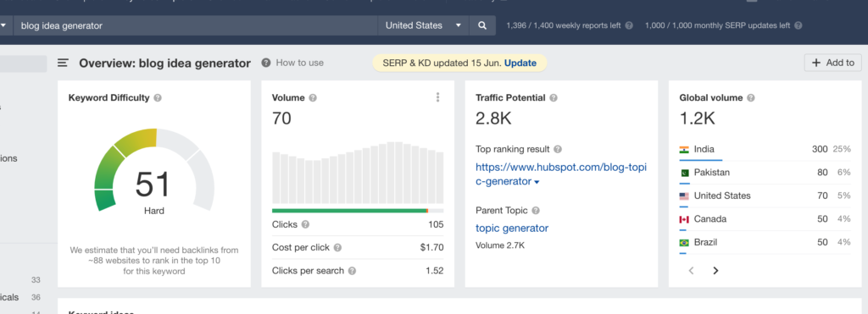Click the Add to button
This screenshot has height=314, width=868.
(x=833, y=63)
